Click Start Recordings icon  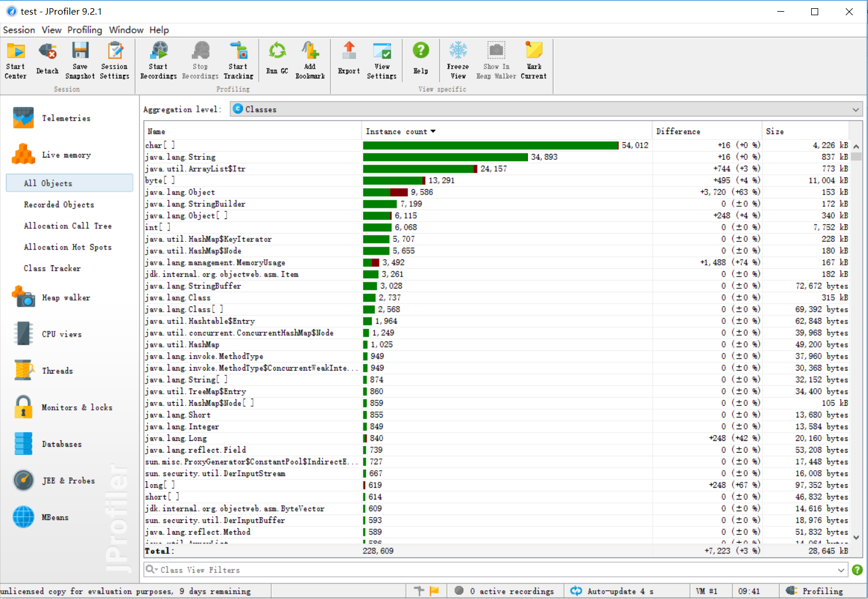159,60
